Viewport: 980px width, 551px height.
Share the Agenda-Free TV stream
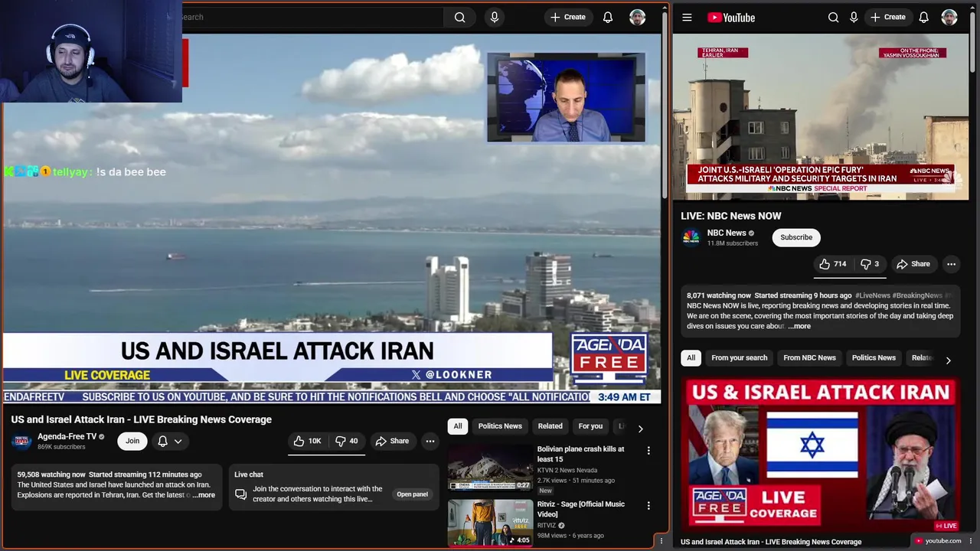(x=392, y=441)
